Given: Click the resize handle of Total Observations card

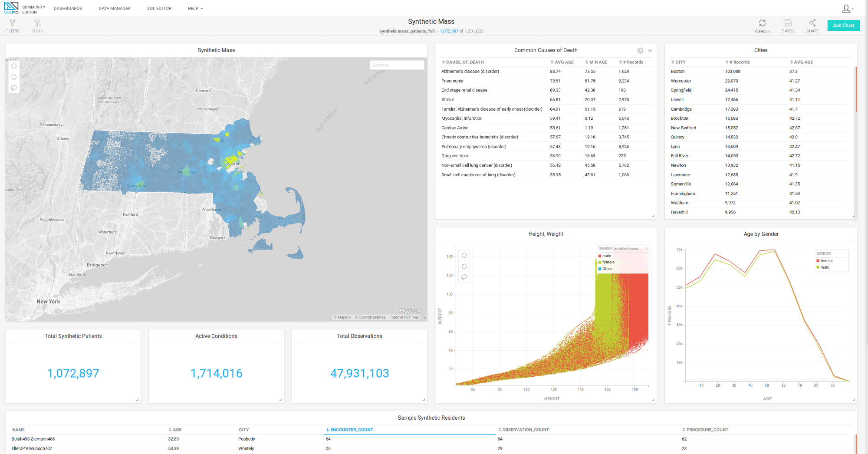Looking at the screenshot, I should click(424, 399).
